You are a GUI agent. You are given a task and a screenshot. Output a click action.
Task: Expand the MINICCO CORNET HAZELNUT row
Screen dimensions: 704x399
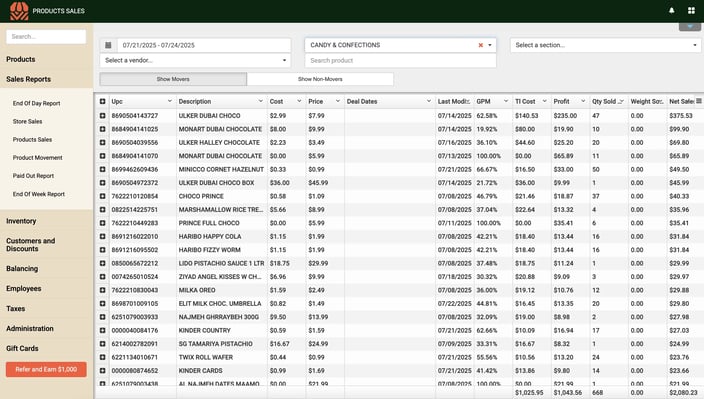click(x=102, y=170)
